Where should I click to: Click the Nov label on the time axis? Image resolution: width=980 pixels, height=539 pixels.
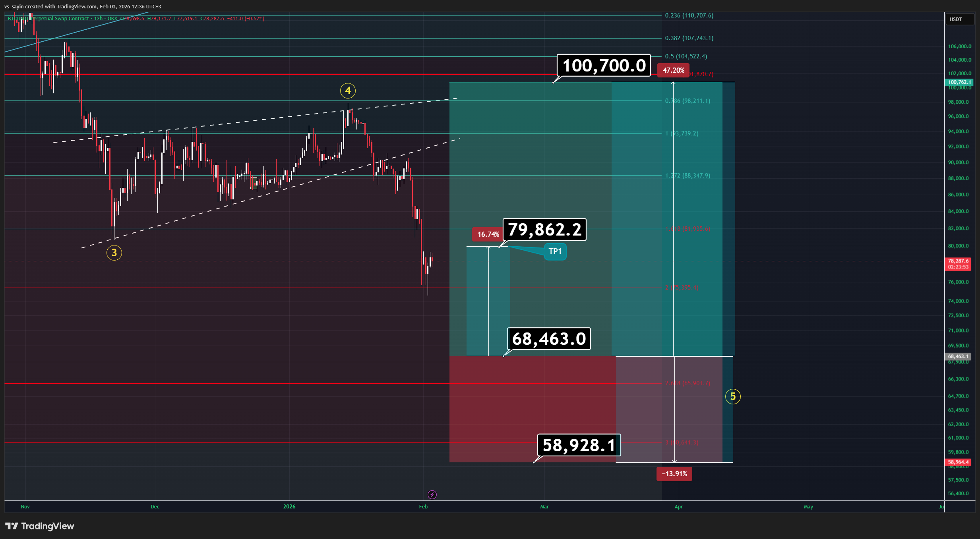point(25,506)
